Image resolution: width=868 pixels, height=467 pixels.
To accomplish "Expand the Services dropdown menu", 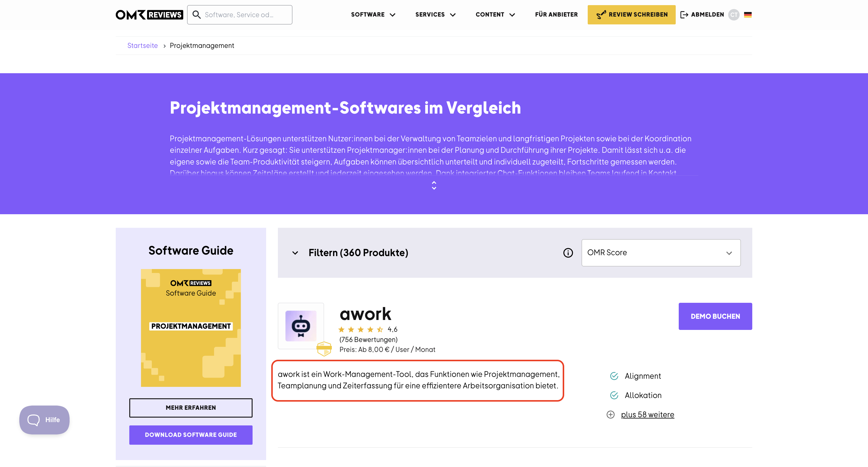I will click(x=435, y=14).
